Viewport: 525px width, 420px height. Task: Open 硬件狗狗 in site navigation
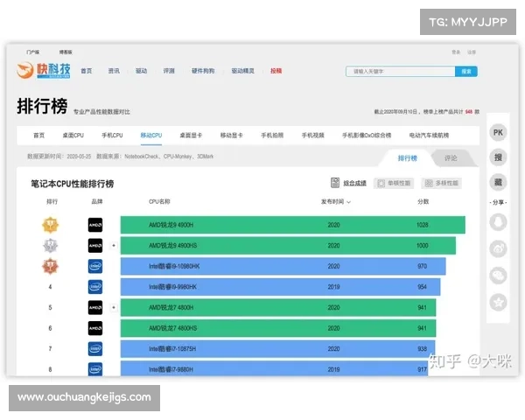point(203,71)
